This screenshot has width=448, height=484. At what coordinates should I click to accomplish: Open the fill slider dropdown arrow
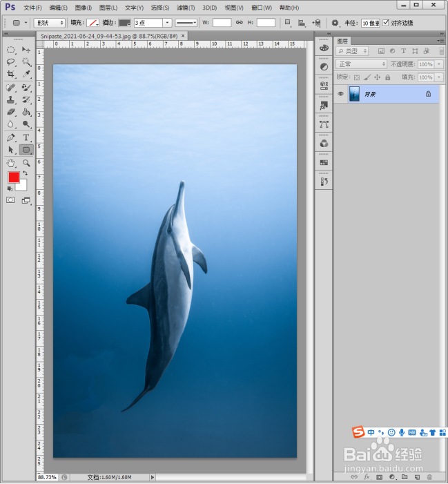[439, 77]
